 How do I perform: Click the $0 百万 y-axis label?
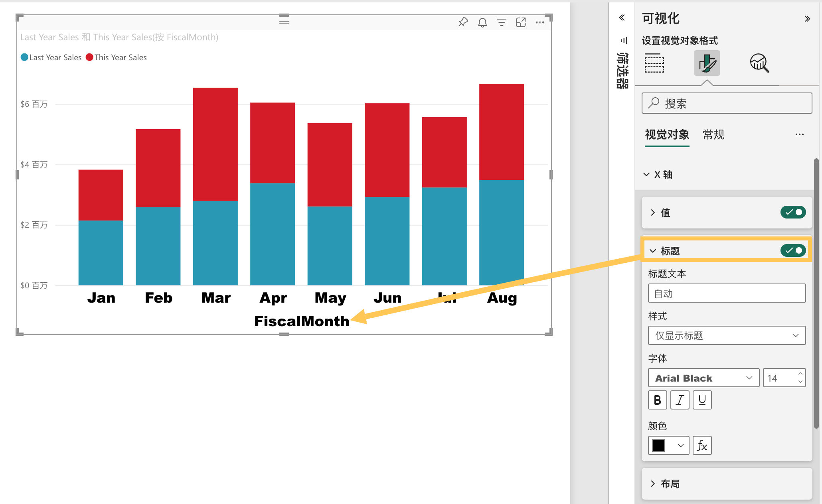(x=34, y=285)
